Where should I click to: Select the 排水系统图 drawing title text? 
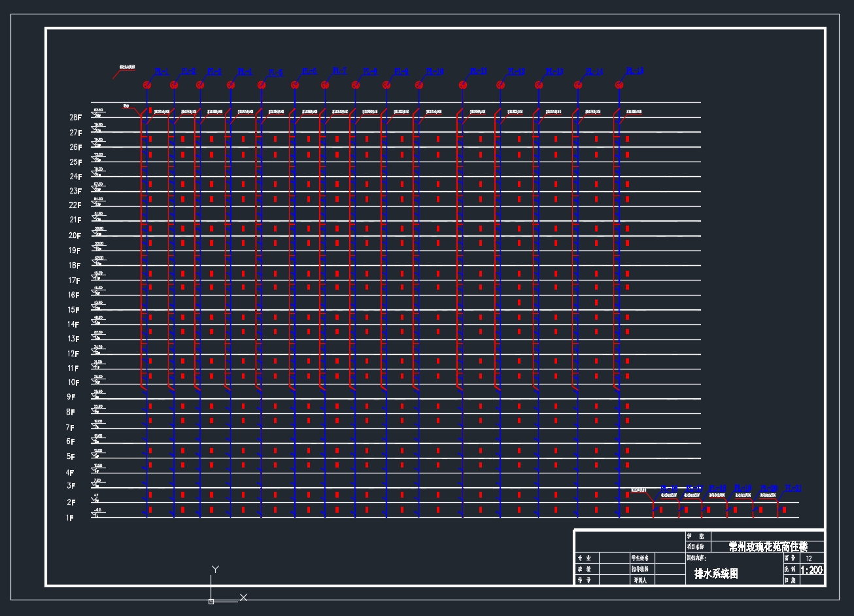[716, 573]
